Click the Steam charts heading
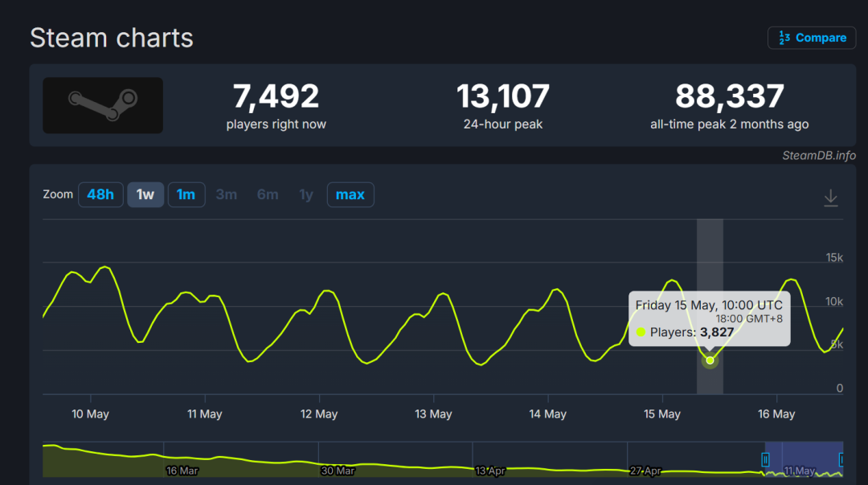The image size is (868, 485). [x=111, y=39]
